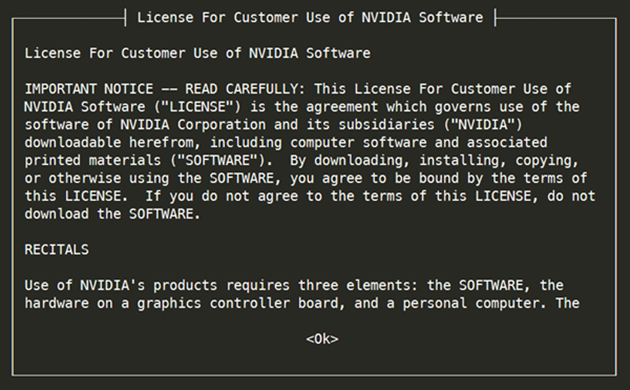The height and width of the screenshot is (390, 630).
Task: Click the text "READ CAREFULLY:"
Action: [x=245, y=89]
